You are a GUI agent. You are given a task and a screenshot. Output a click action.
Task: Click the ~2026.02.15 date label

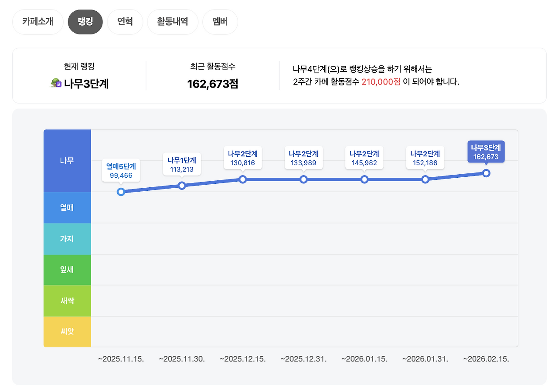click(486, 359)
